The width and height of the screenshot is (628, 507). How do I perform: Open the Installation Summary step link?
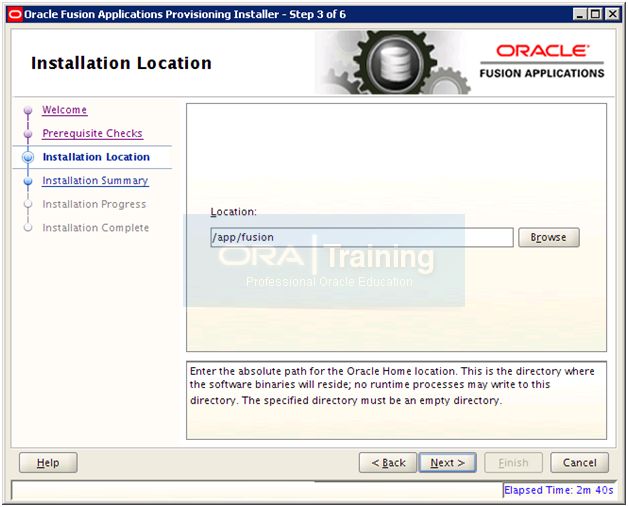tap(95, 181)
